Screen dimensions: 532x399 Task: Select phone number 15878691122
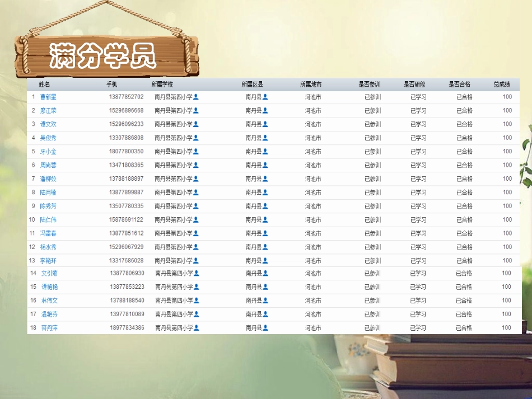[x=126, y=220]
